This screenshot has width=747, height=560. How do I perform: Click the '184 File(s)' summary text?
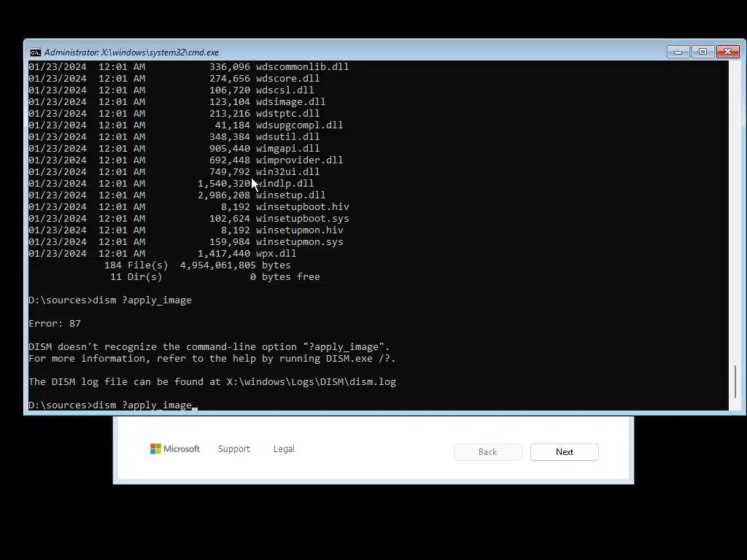click(x=136, y=265)
